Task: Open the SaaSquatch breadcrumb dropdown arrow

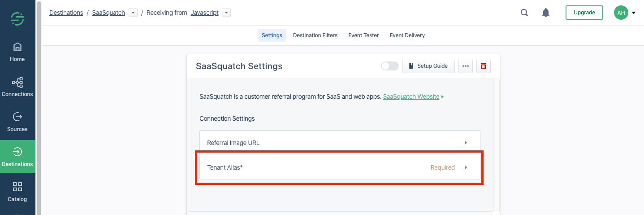Action: coord(133,13)
